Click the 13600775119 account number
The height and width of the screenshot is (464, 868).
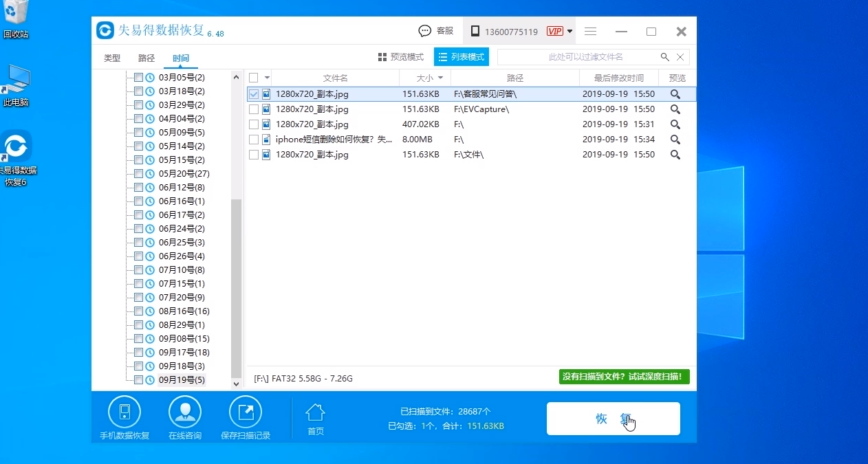[x=511, y=32]
